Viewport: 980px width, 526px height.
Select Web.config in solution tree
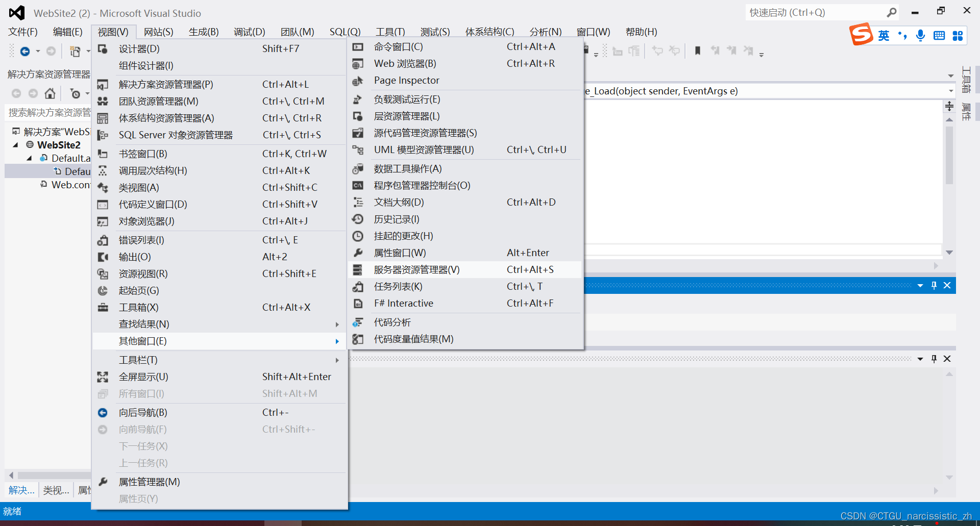(71, 185)
